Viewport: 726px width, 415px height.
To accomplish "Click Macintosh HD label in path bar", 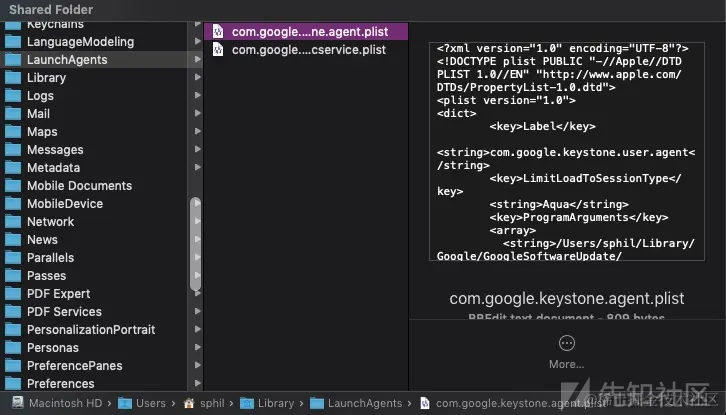I will 65,403.
